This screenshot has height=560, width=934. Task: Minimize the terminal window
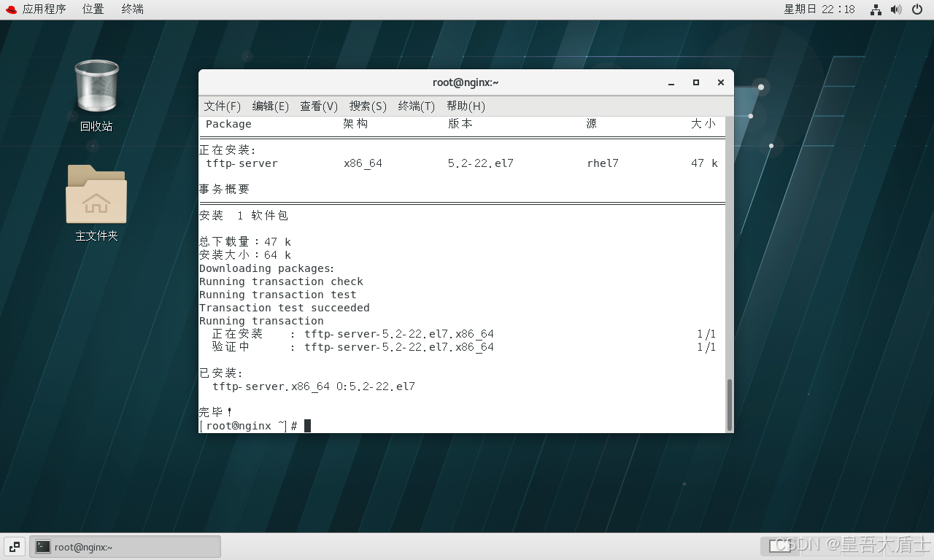coord(671,83)
